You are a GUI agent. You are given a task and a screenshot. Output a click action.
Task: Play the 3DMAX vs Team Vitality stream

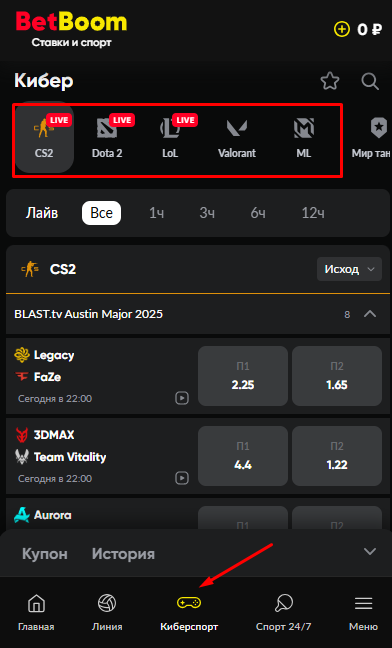[x=182, y=478]
